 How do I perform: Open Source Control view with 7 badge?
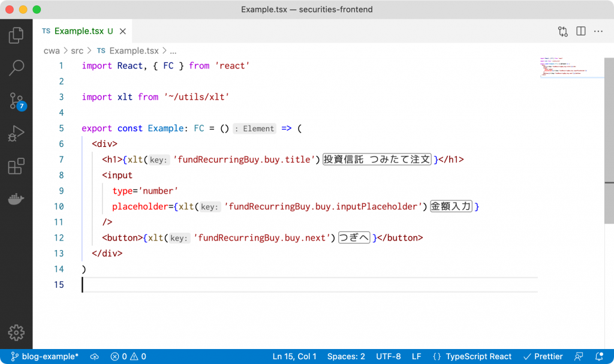(x=17, y=101)
